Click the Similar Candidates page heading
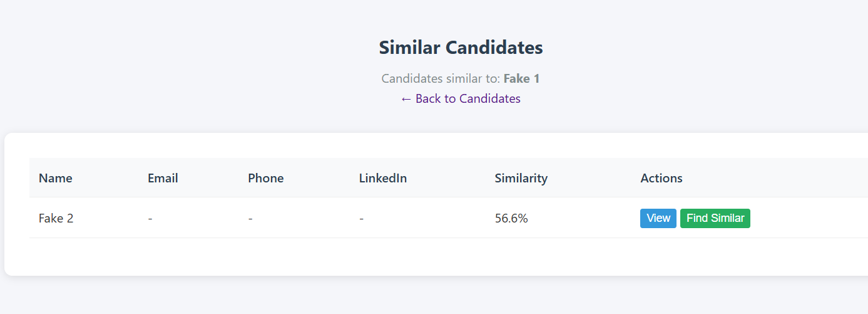 pos(461,48)
